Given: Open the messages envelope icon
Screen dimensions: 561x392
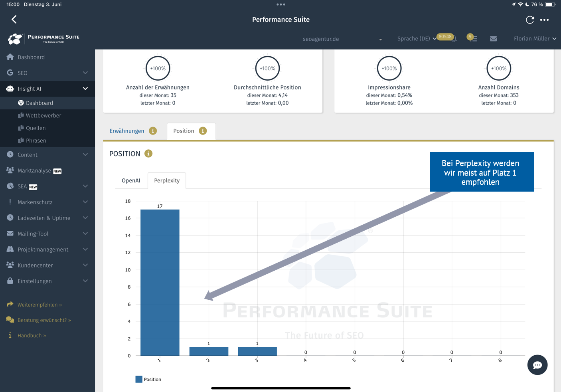Looking at the screenshot, I should [493, 39].
